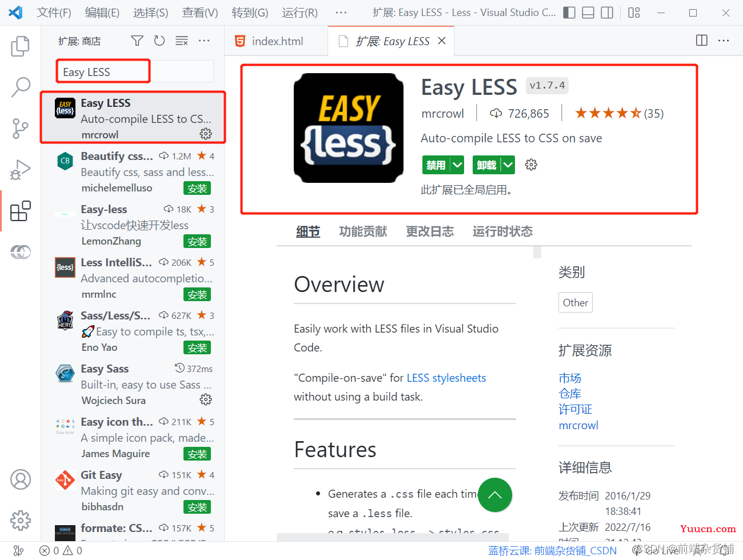Open the Search view in activity bar

point(21,87)
